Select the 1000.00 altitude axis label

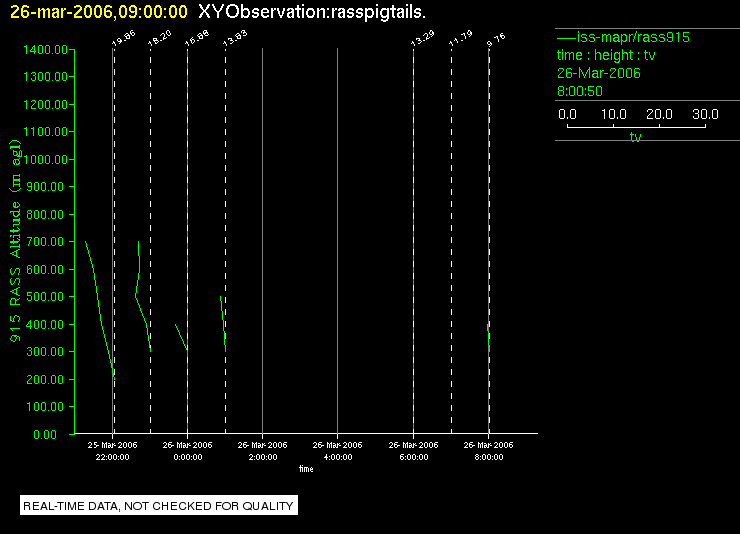45,159
